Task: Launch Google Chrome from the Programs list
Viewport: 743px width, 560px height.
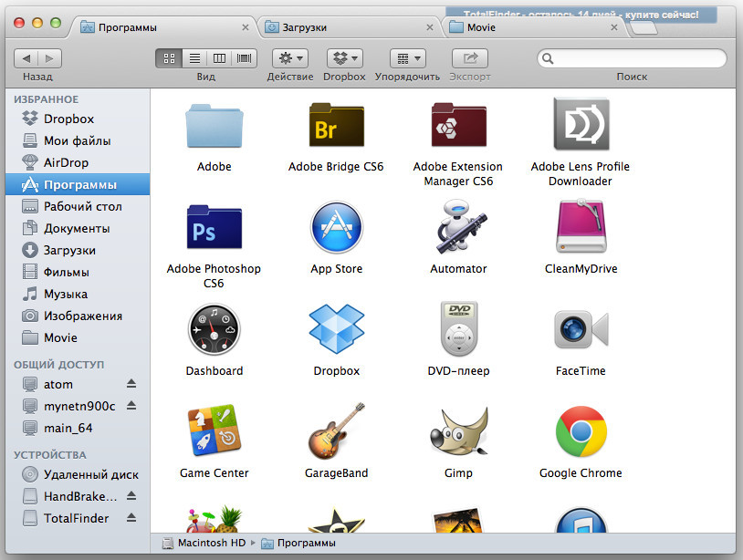Action: (581, 431)
